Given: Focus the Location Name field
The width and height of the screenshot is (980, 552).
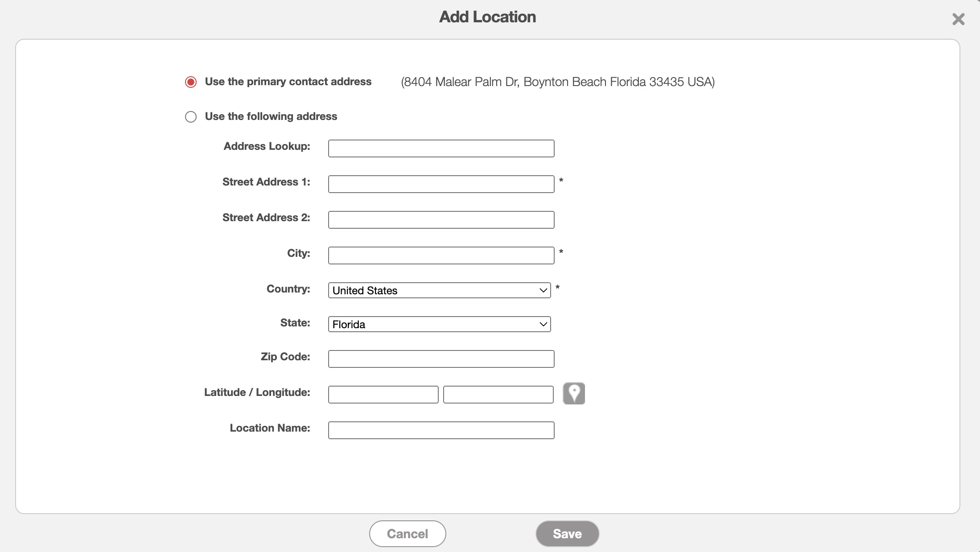Looking at the screenshot, I should click(441, 430).
